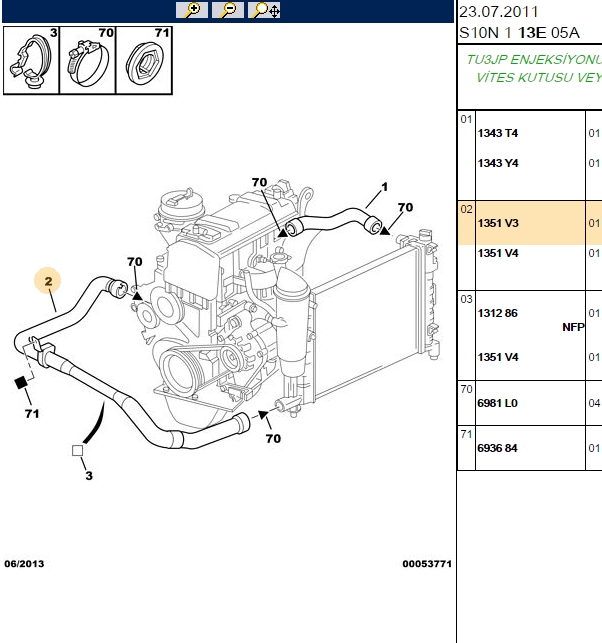
Task: Open part thumbnail 71 nut
Action: [144, 61]
